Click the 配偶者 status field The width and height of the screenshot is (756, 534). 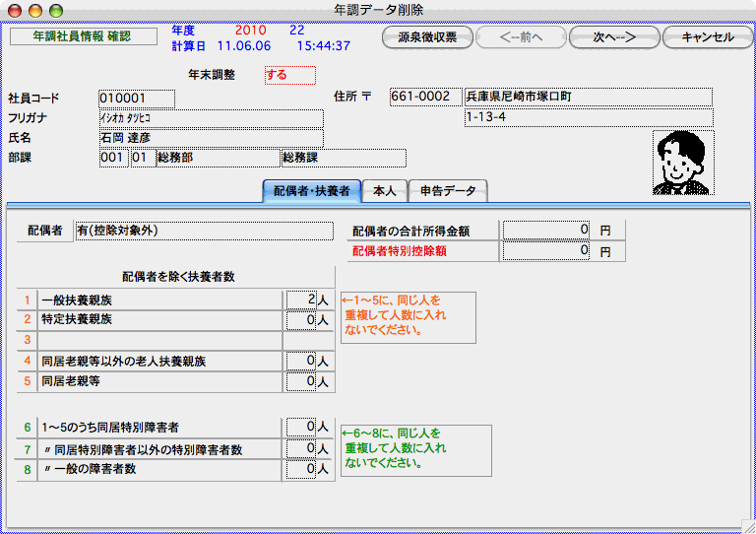pyautogui.click(x=204, y=231)
